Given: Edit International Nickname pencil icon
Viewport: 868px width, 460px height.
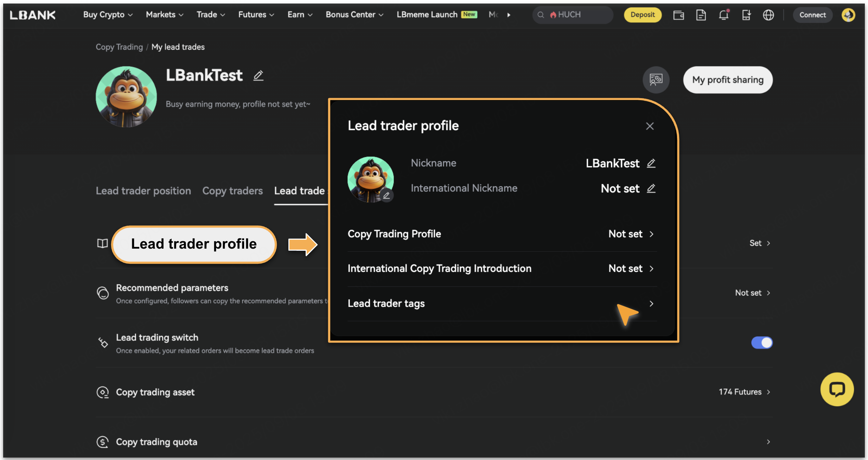Looking at the screenshot, I should pos(651,189).
